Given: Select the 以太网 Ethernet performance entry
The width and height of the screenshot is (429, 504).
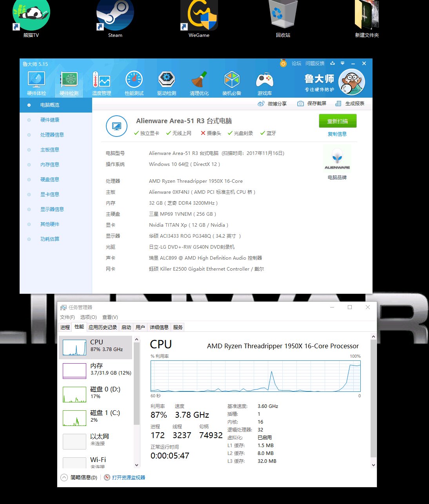Looking at the screenshot, I should (x=96, y=442).
